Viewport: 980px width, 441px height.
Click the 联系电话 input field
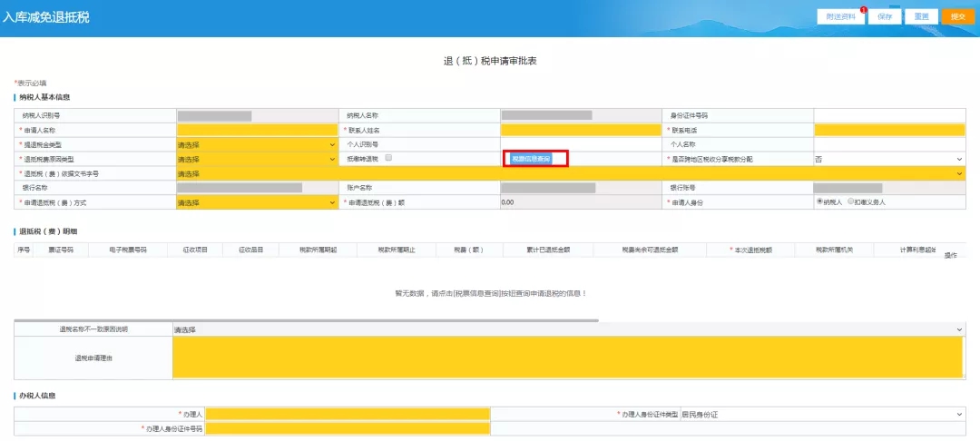point(889,131)
